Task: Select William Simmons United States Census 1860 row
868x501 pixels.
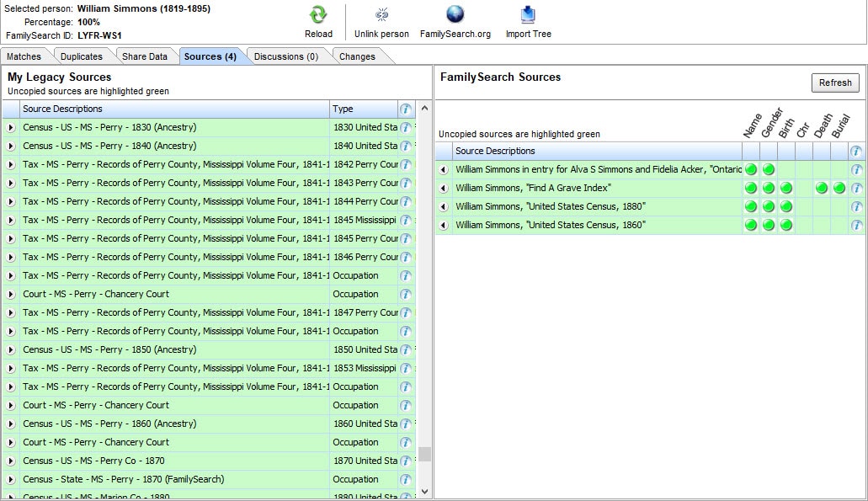Action: coord(650,226)
